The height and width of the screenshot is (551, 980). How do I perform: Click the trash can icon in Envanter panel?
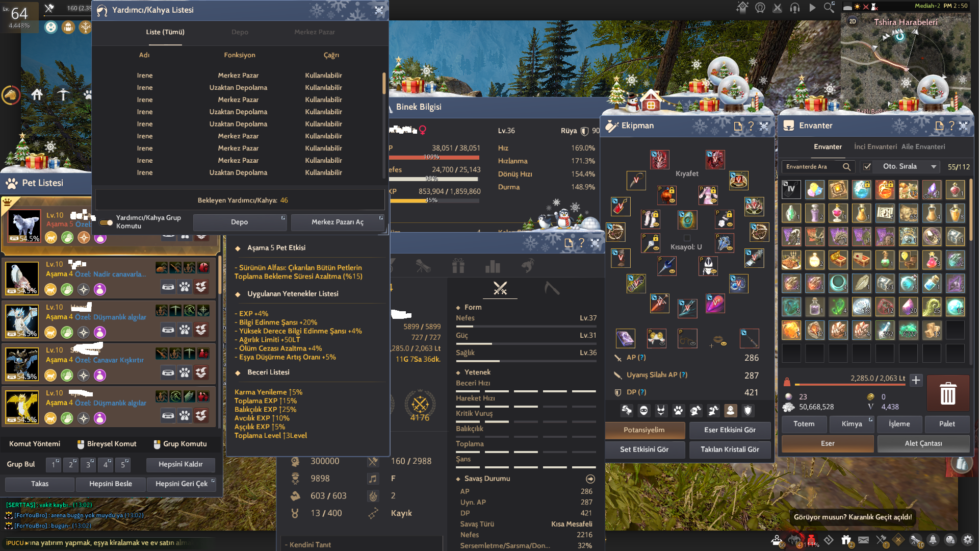[x=948, y=393]
